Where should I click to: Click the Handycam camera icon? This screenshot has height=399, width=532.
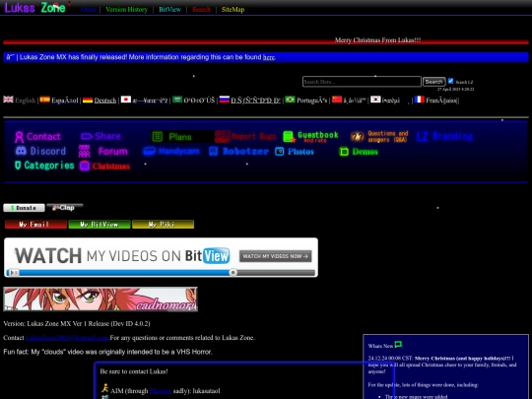(x=150, y=151)
